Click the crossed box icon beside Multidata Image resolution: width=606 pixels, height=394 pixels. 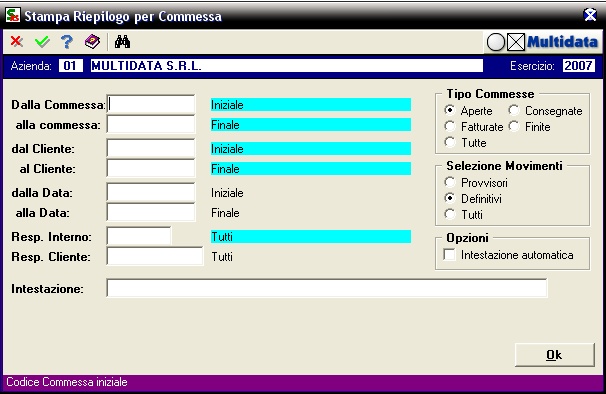click(x=516, y=42)
